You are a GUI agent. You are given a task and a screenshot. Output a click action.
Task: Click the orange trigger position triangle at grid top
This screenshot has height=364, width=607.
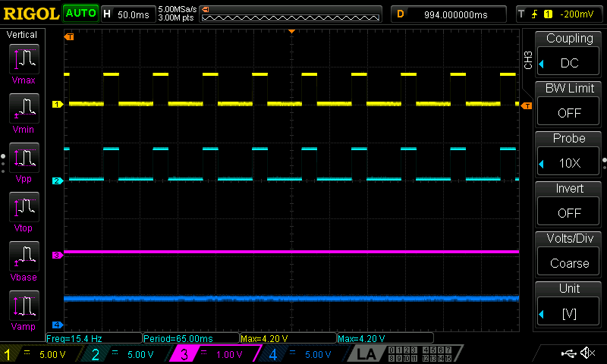(x=291, y=31)
